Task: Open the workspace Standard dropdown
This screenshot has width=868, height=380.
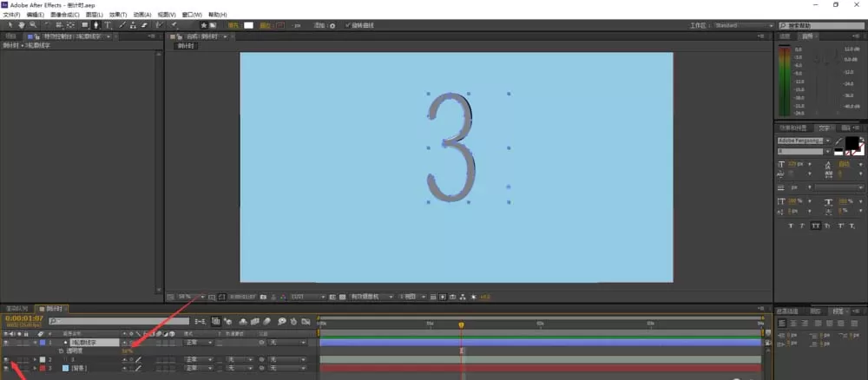Action: [743, 25]
